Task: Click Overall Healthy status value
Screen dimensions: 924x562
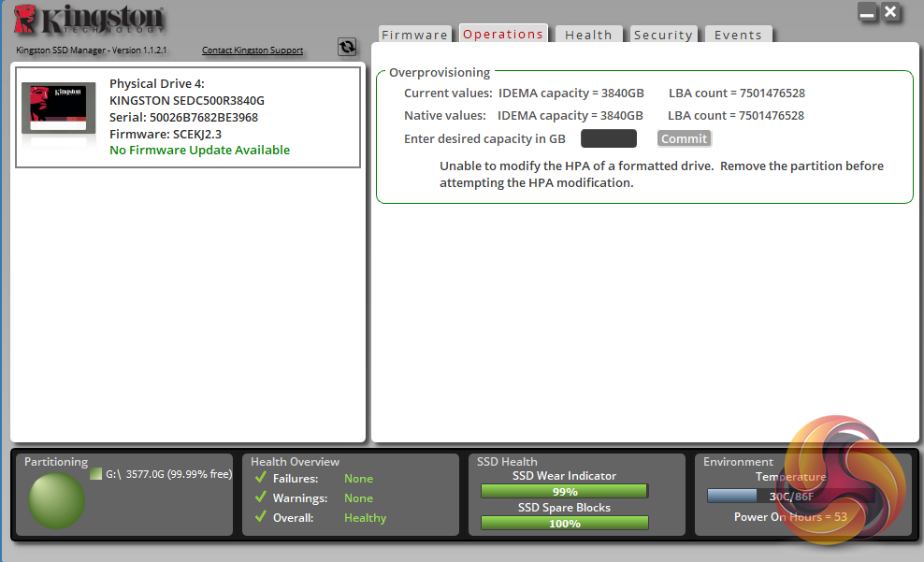Action: click(366, 518)
